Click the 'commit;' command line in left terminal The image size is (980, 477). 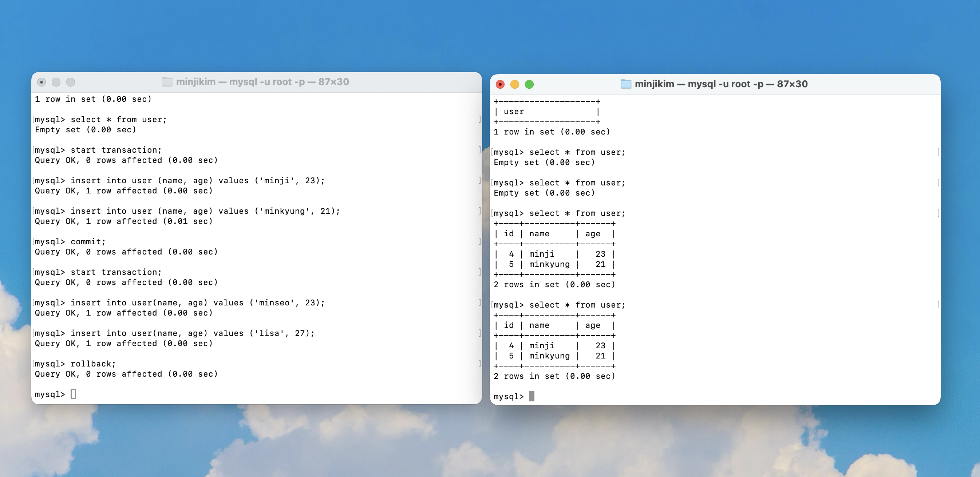tap(70, 242)
